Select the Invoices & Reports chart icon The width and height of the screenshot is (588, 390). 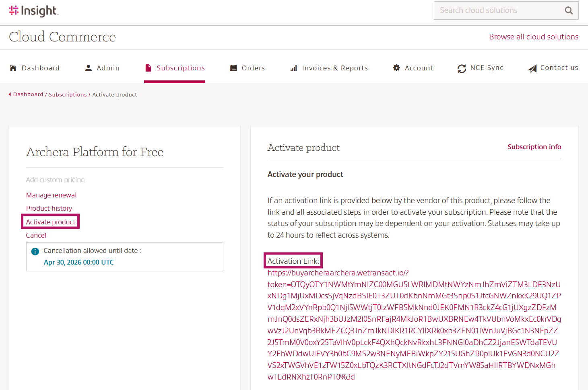[x=293, y=68]
